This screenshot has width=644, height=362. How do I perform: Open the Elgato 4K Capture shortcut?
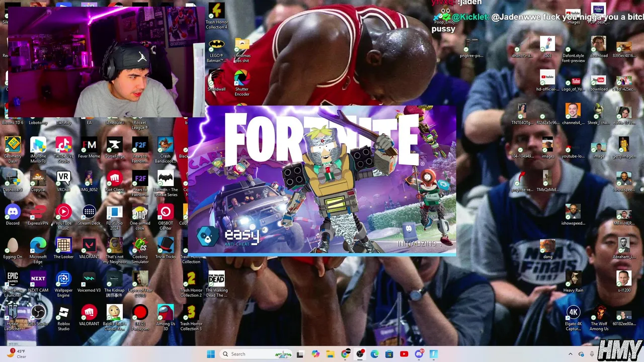(x=573, y=317)
